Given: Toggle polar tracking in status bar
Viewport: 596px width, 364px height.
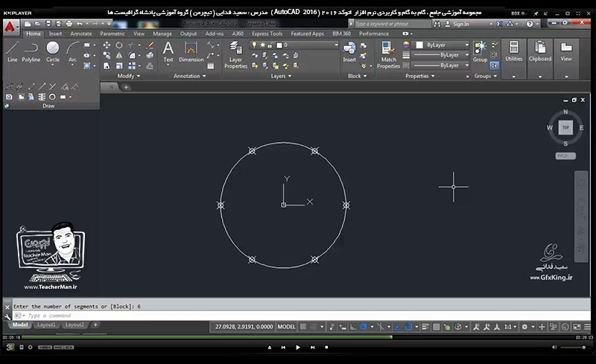Looking at the screenshot, I should 364,327.
